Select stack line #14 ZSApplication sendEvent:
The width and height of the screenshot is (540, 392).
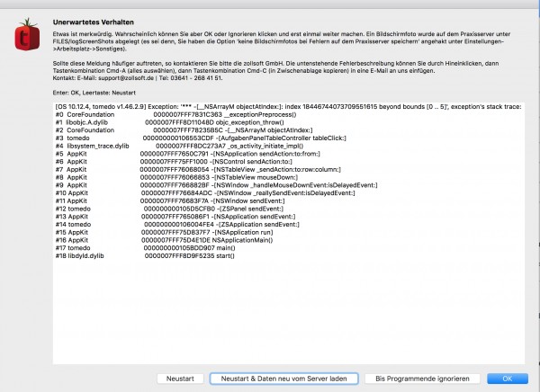[177, 225]
